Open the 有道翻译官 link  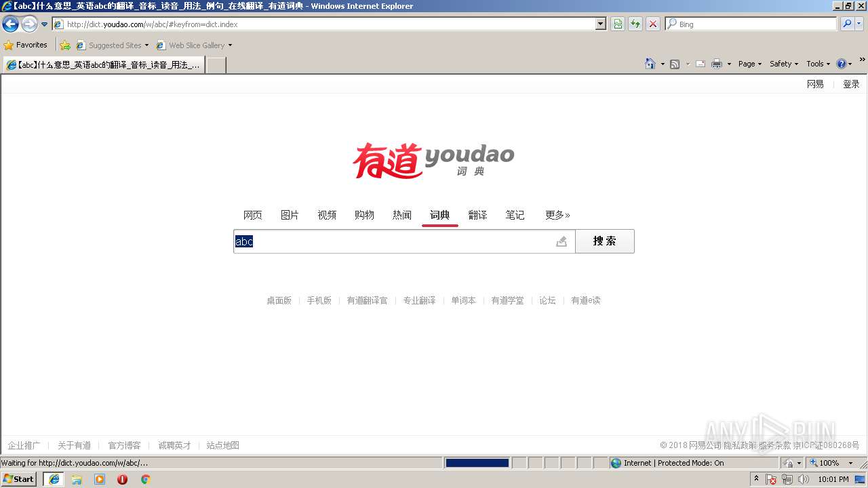(x=367, y=300)
